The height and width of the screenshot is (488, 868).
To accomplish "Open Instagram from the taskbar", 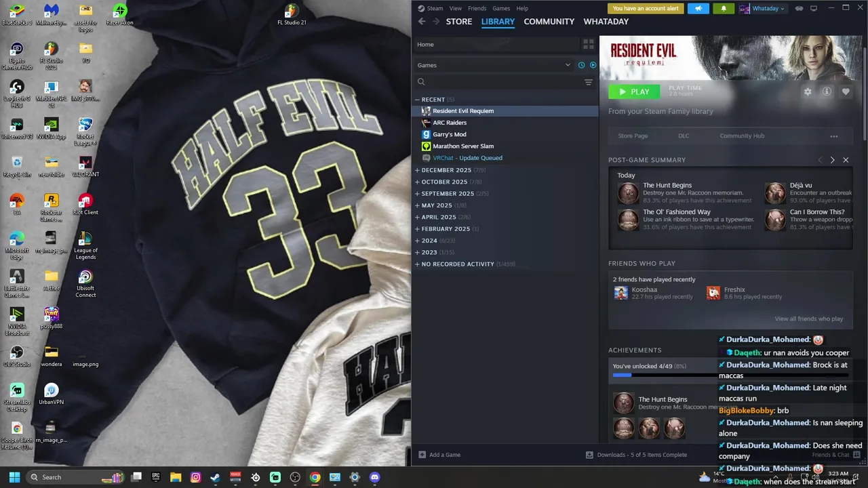I will pyautogui.click(x=196, y=477).
